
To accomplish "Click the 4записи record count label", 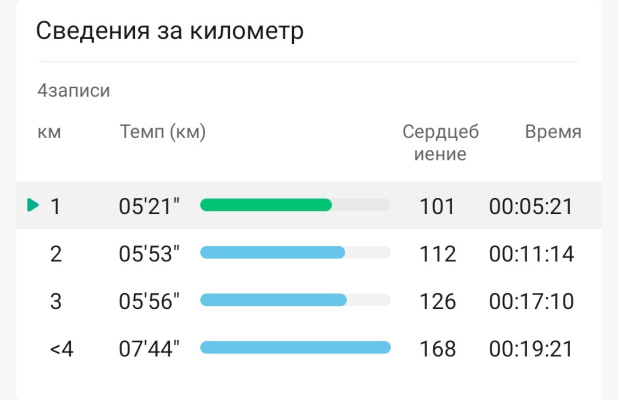I will [74, 91].
